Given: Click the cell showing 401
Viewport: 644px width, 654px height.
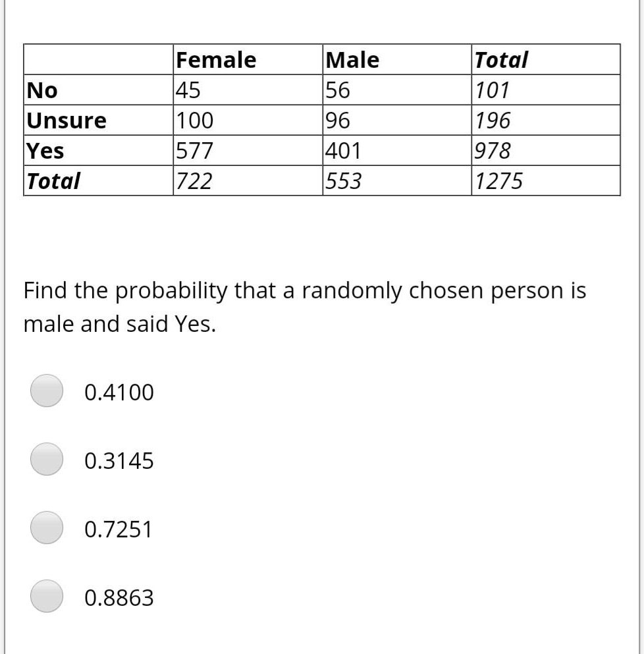Looking at the screenshot, I should point(342,150).
